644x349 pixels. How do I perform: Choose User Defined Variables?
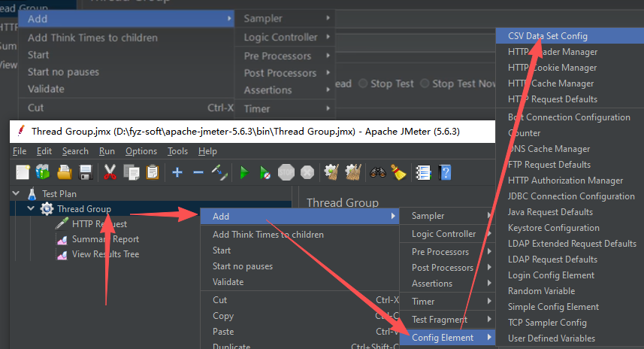tap(570, 338)
